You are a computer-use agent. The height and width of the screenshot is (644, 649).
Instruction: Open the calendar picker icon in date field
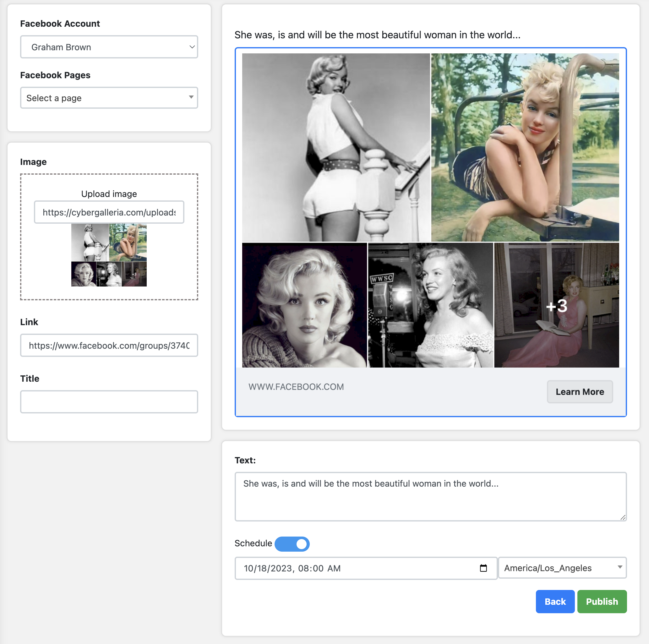click(x=483, y=568)
